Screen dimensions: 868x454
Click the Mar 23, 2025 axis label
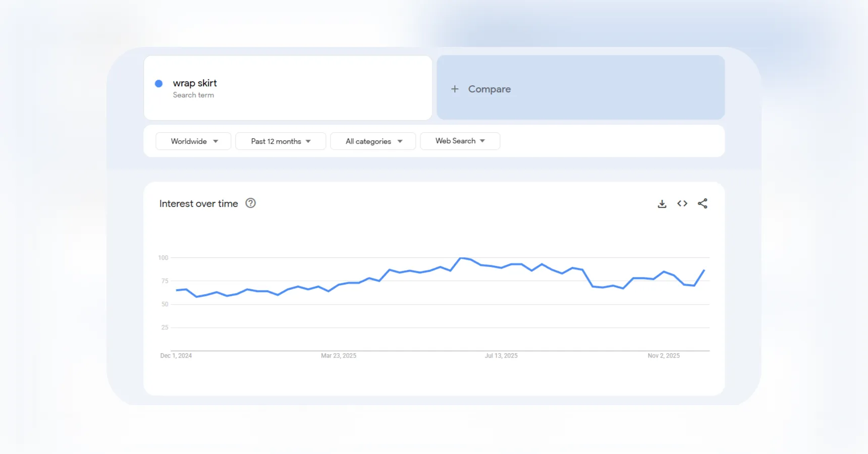click(x=339, y=355)
